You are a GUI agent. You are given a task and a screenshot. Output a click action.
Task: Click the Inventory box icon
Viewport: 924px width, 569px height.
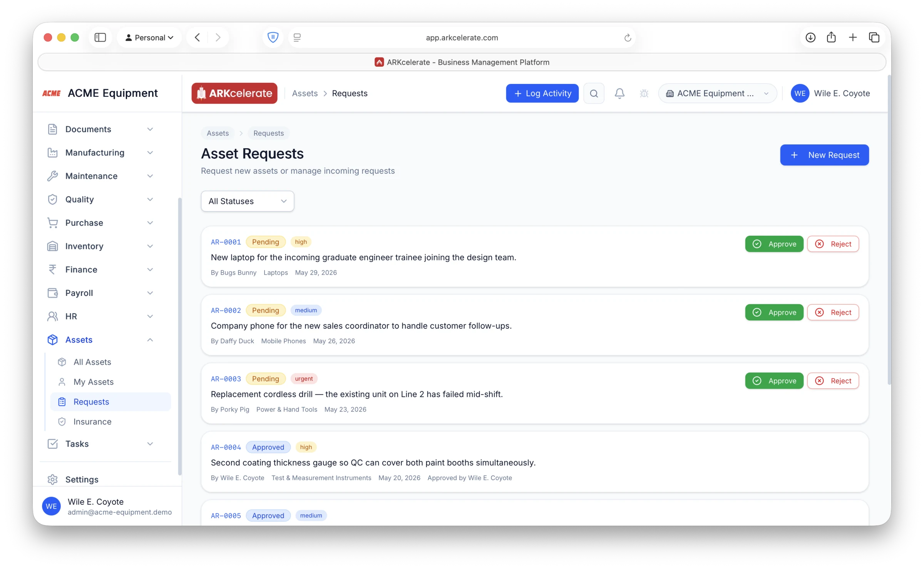tap(53, 246)
